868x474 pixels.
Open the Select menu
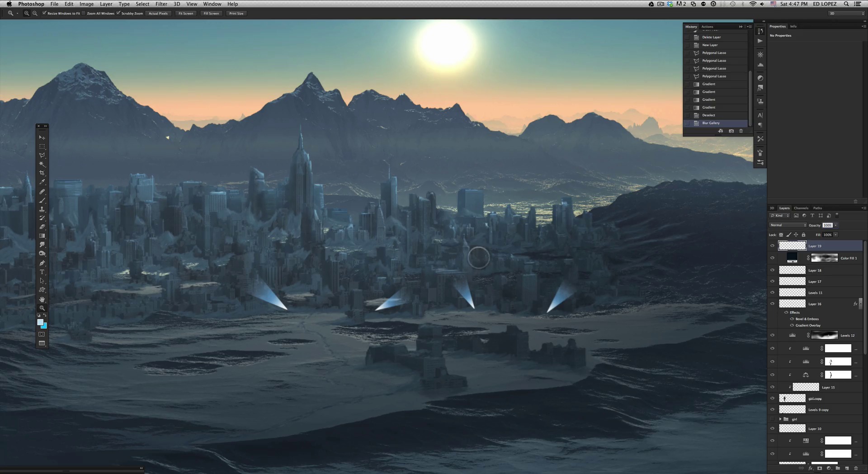tap(142, 4)
